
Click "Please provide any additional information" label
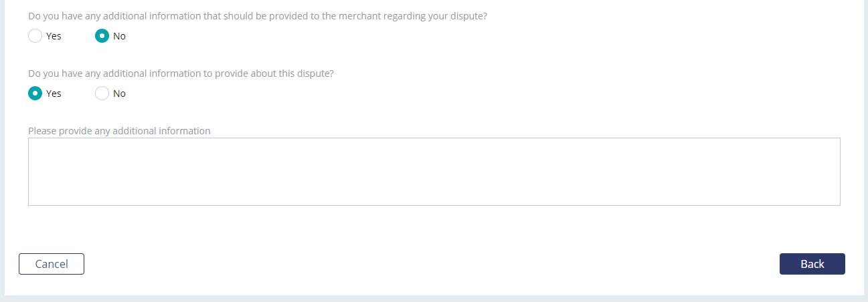[119, 131]
